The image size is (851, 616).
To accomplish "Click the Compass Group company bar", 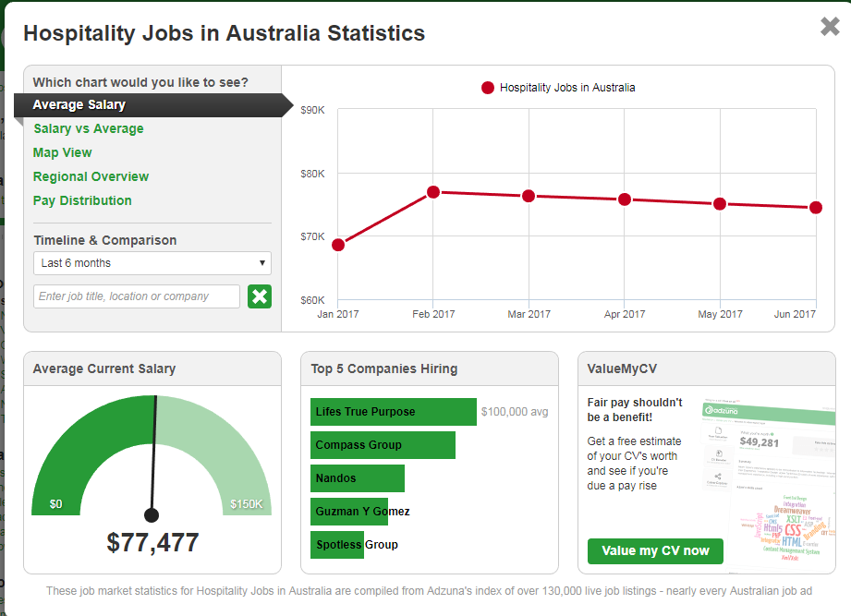I will [383, 445].
